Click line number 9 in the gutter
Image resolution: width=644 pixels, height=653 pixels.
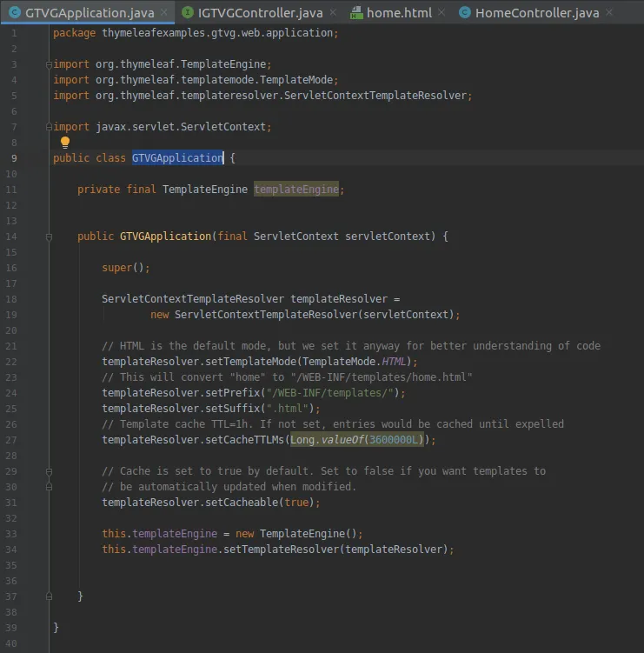coord(14,158)
